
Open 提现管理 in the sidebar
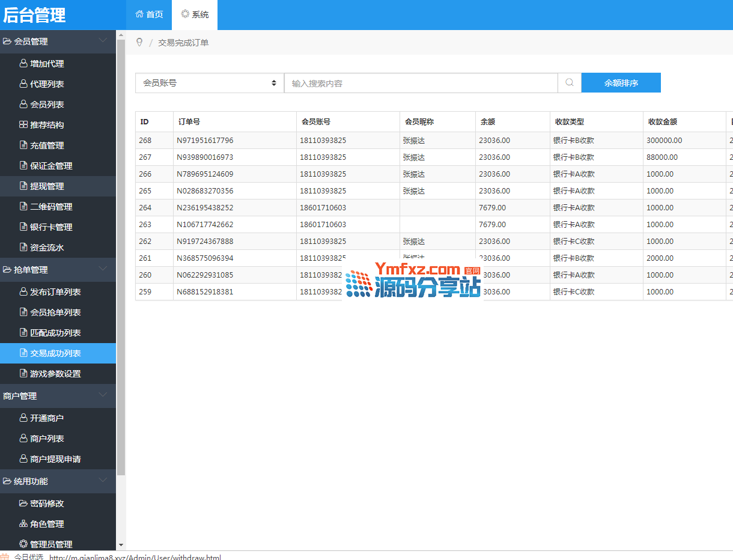point(47,186)
